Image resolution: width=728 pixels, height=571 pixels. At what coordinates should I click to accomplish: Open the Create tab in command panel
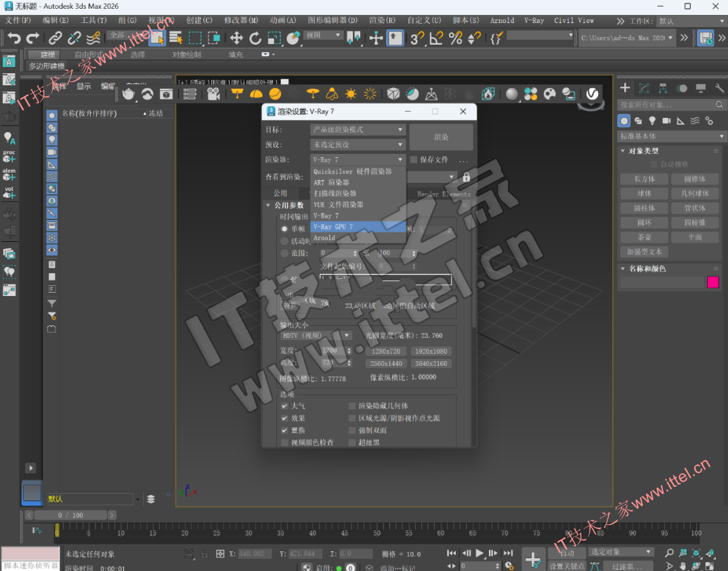tap(625, 88)
